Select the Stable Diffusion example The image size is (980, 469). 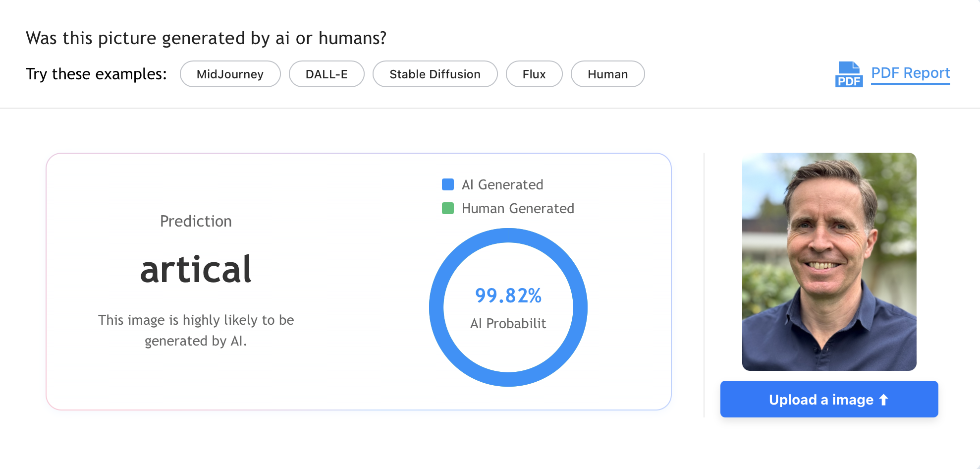(x=435, y=74)
